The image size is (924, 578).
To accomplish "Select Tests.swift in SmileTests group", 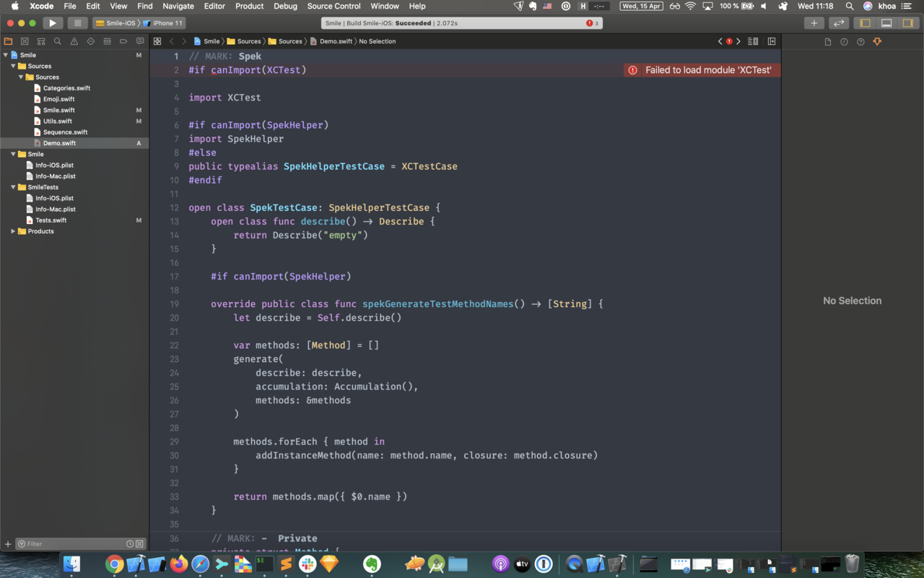I will click(x=50, y=220).
